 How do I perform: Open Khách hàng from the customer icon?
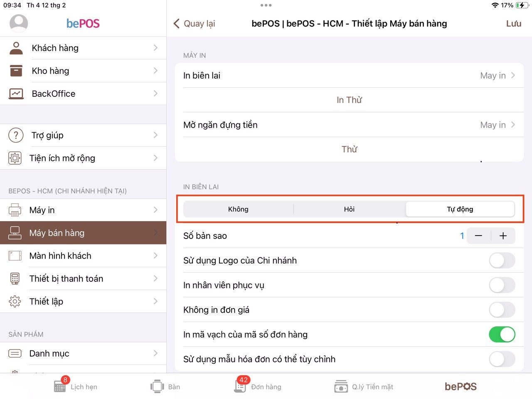click(16, 48)
